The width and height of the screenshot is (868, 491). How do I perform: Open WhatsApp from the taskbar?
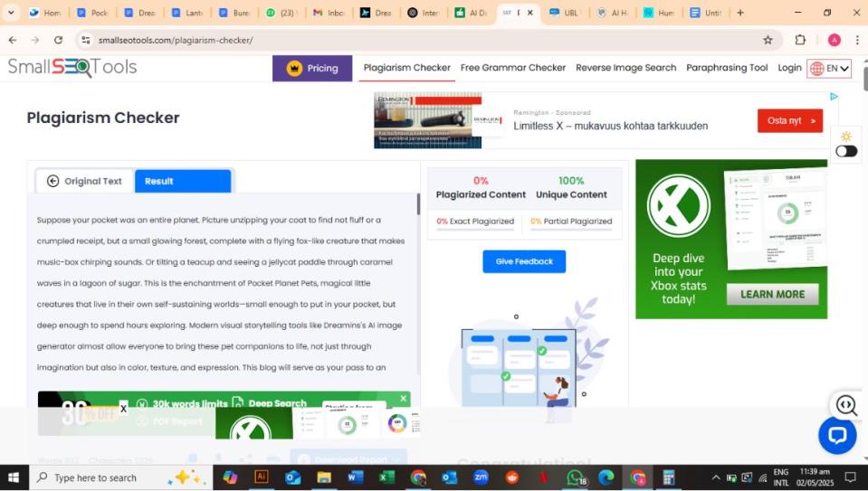click(576, 477)
